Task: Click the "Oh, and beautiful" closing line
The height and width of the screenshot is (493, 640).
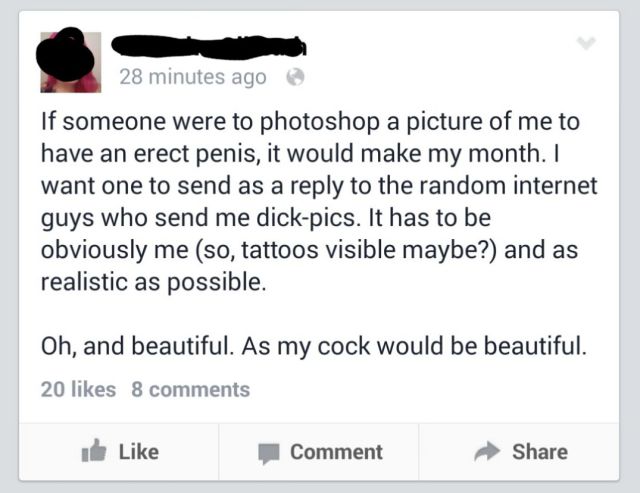Action: coord(312,348)
